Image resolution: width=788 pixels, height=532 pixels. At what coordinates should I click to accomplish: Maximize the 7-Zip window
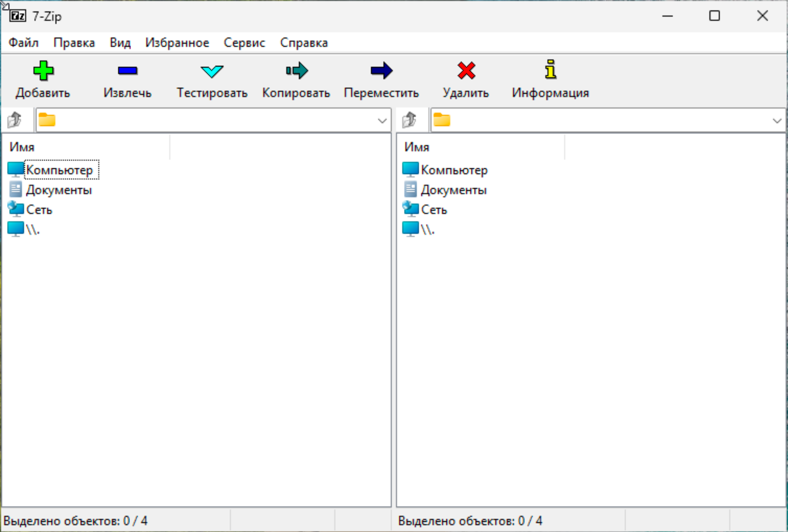(x=715, y=16)
